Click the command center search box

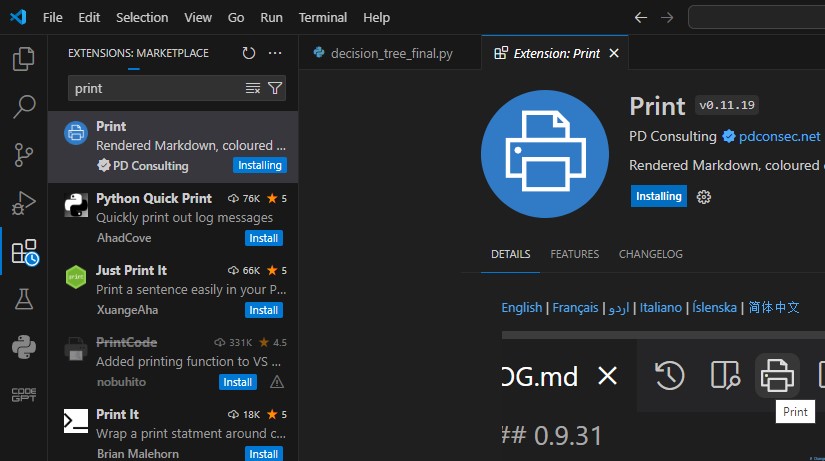757,17
